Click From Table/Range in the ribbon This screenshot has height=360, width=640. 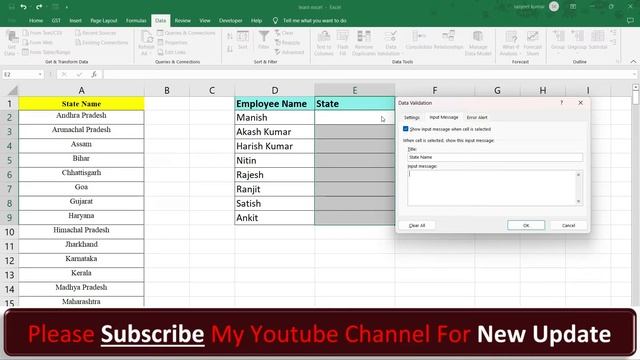46,52
